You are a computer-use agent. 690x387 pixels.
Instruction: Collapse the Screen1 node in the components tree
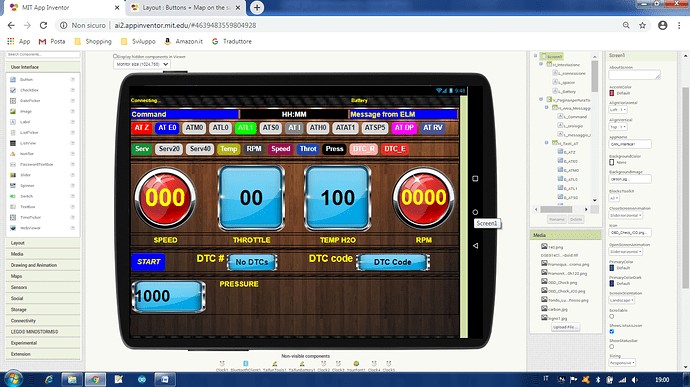[x=536, y=56]
